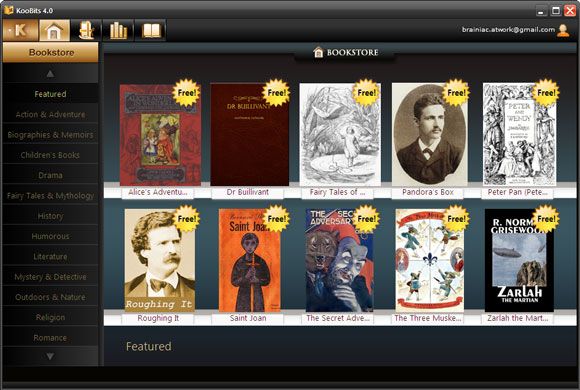Select the Featured category
The width and height of the screenshot is (580, 390).
pos(50,94)
